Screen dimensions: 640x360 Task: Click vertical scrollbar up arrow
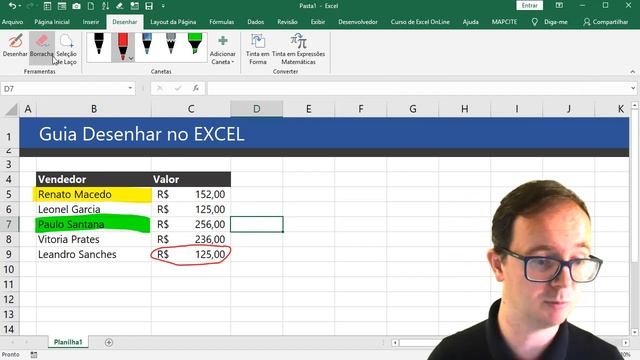click(634, 105)
